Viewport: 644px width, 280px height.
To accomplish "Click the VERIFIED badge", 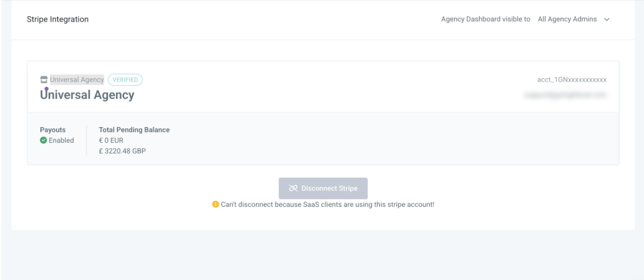I will [125, 80].
